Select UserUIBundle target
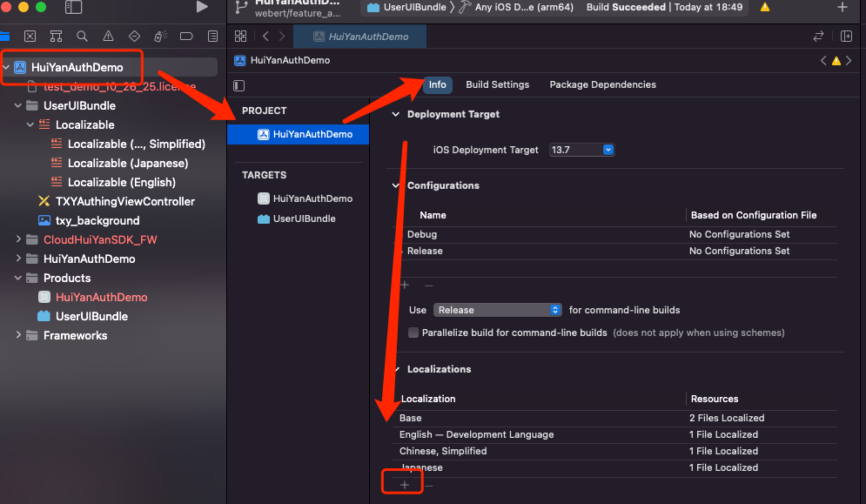This screenshot has height=504, width=866. tap(297, 218)
